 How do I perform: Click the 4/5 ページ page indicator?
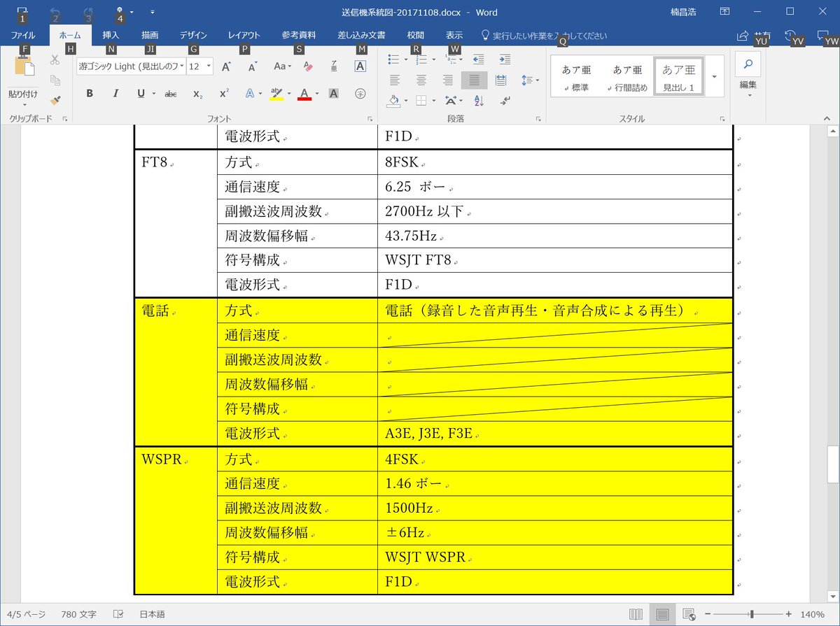27,614
